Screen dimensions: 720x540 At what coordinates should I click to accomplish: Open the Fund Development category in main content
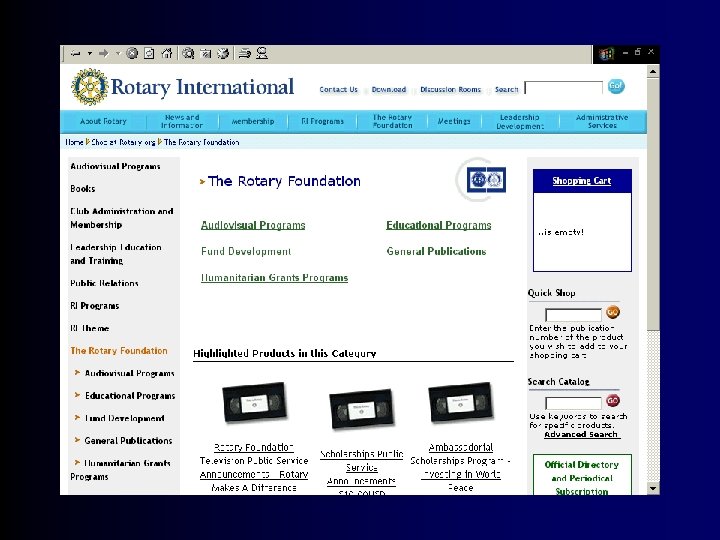click(x=246, y=251)
